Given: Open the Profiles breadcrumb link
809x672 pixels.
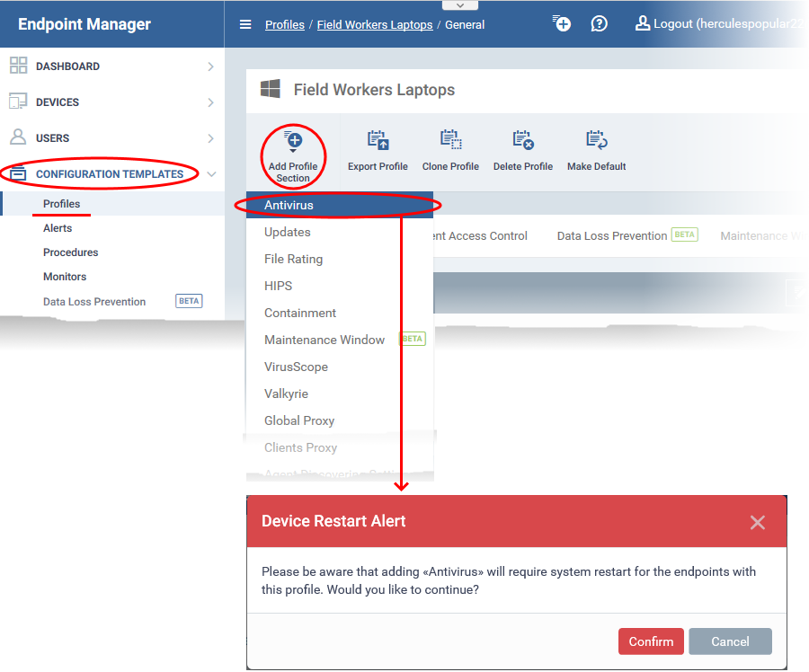Looking at the screenshot, I should pos(284,24).
